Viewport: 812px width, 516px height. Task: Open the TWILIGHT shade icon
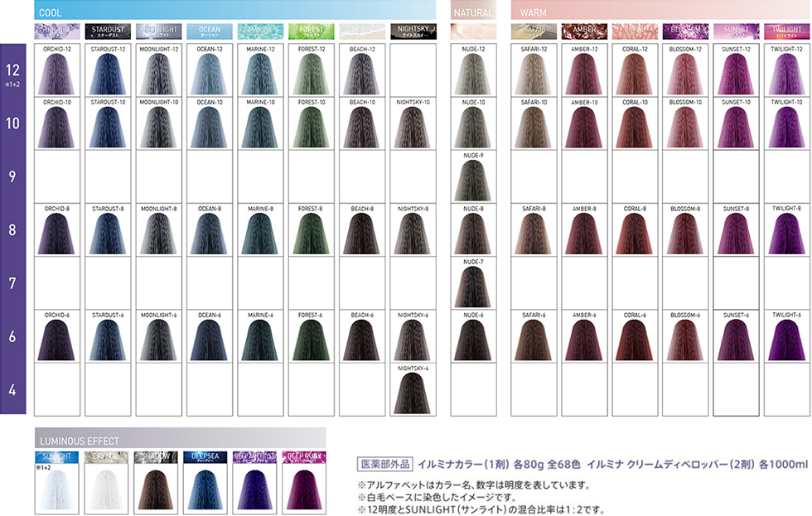785,29
